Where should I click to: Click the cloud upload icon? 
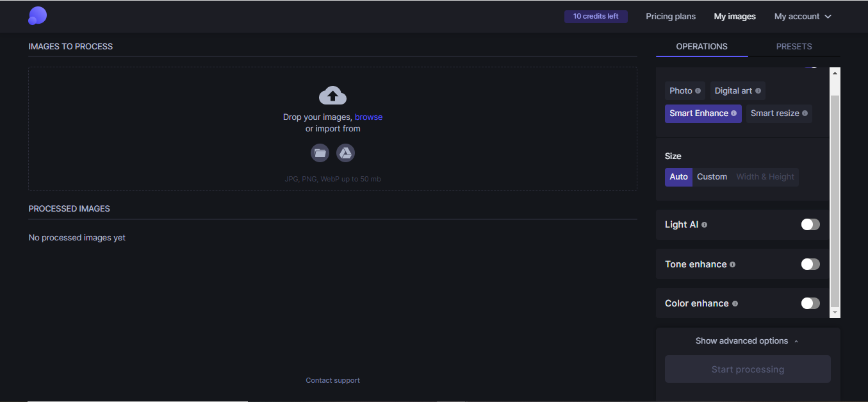point(332,96)
